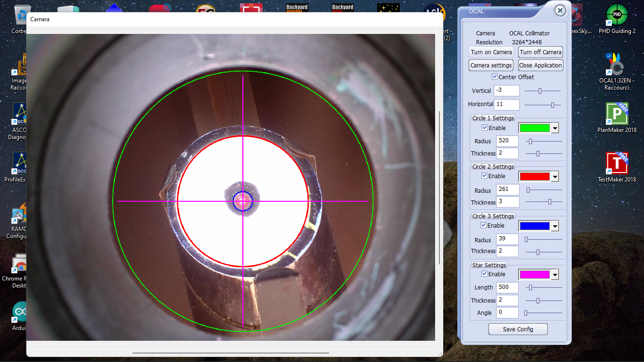Click the Turn on Camera button
Image resolution: width=644 pixels, height=362 pixels.
click(491, 52)
